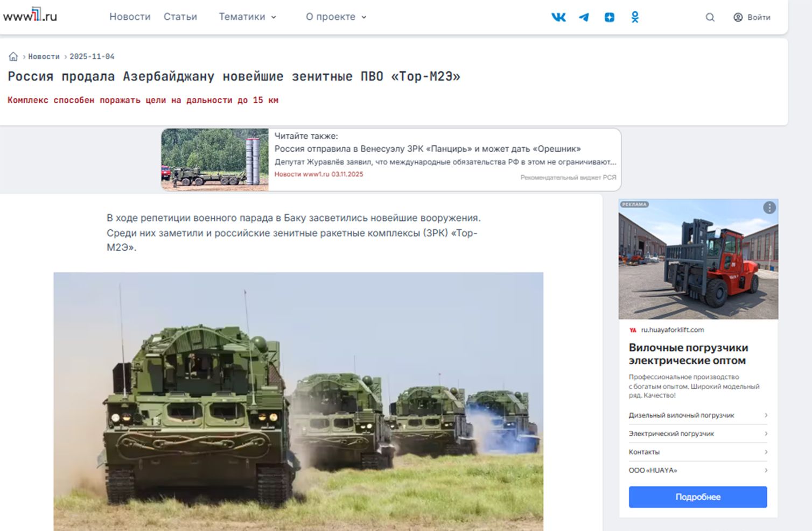Open the Odnoklassniki social icon
The height and width of the screenshot is (531, 812).
pos(635,17)
